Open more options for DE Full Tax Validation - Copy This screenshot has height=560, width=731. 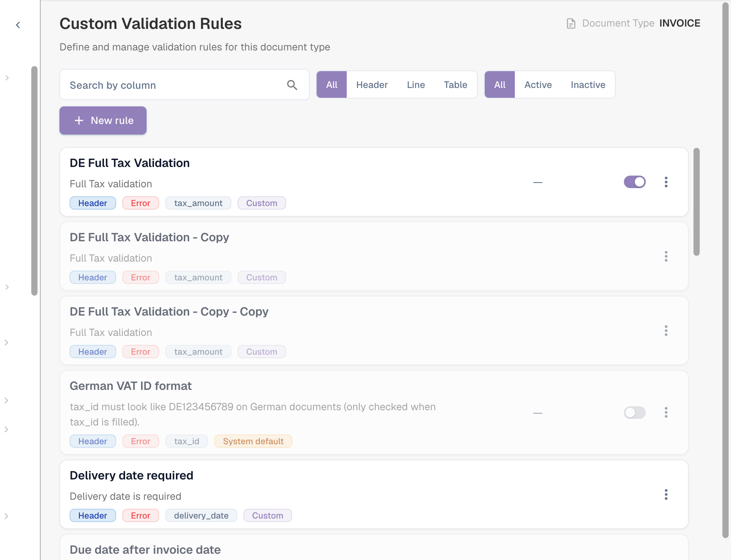coord(666,256)
